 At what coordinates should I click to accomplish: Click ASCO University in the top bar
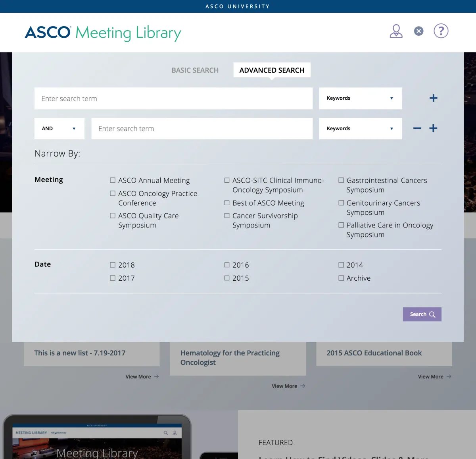[238, 6]
